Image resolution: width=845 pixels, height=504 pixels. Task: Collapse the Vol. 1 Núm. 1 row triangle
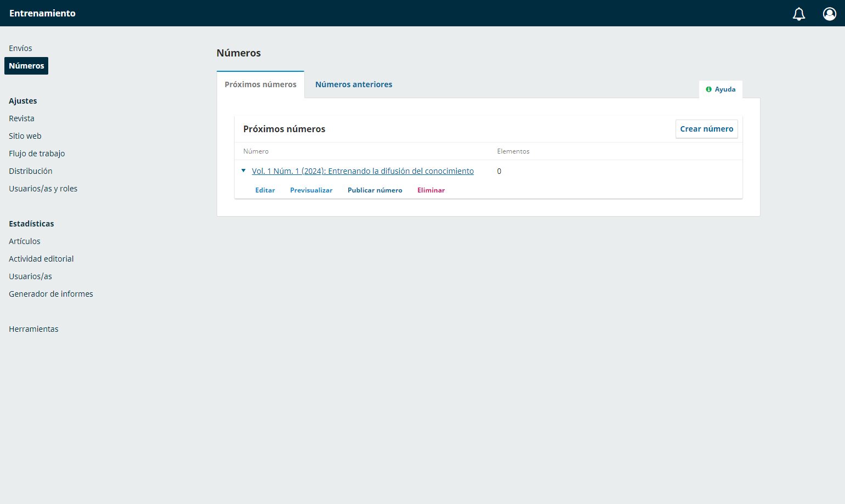tap(243, 171)
